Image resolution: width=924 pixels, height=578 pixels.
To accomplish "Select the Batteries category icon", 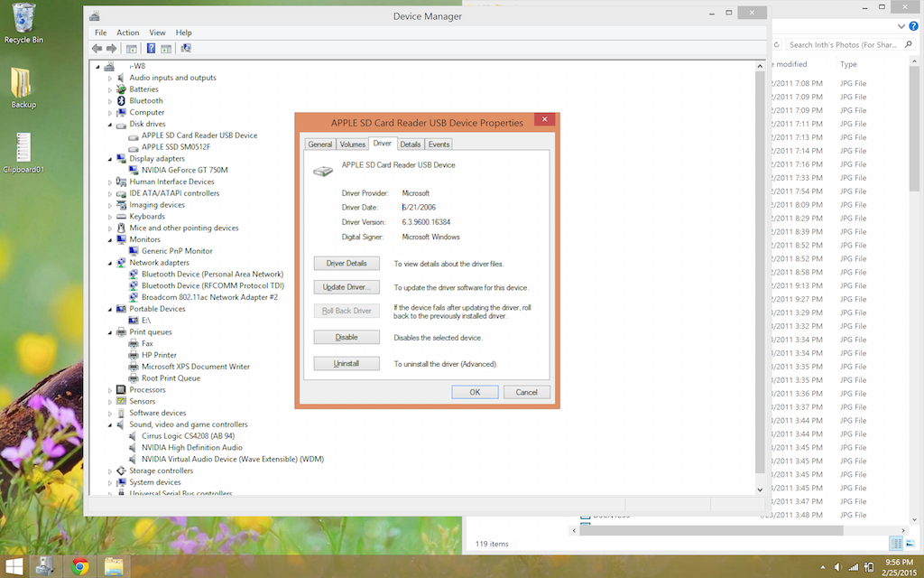I will pos(122,89).
